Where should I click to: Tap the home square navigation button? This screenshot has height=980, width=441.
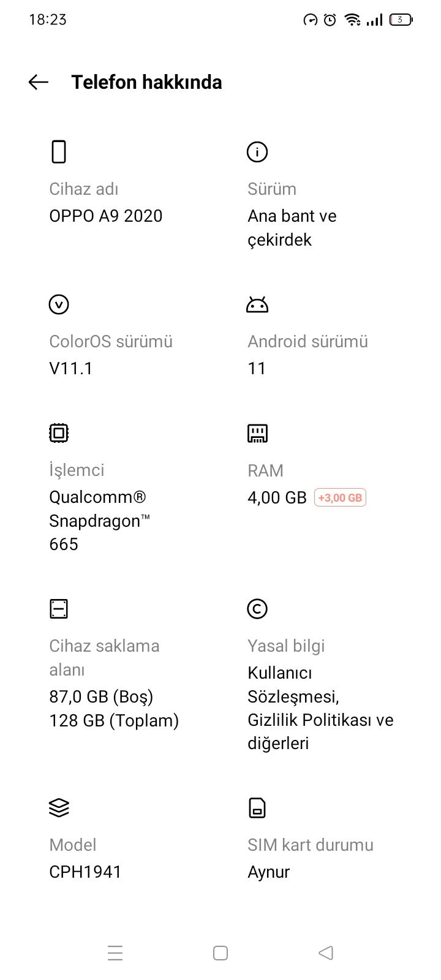[x=221, y=953]
